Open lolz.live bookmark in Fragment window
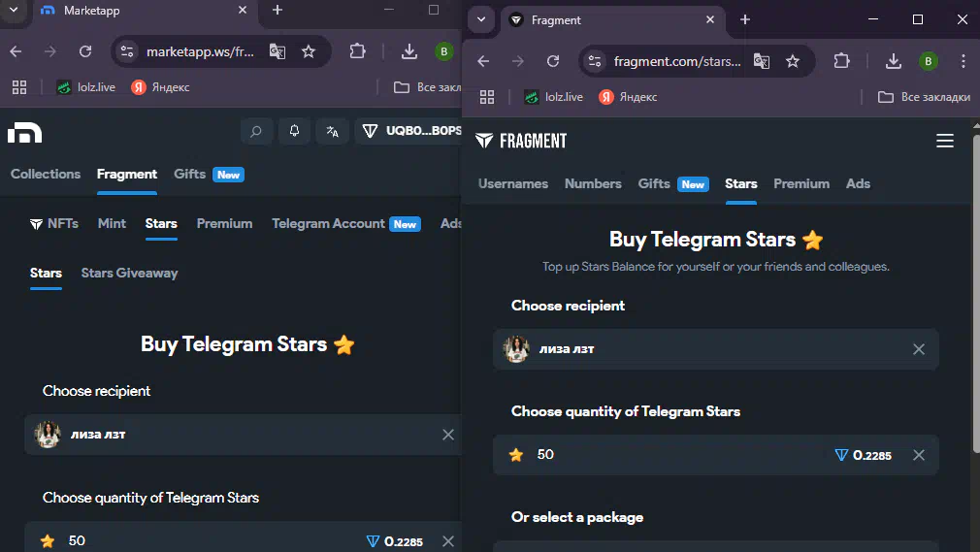Screen dimensions: 980x552 point(554,97)
